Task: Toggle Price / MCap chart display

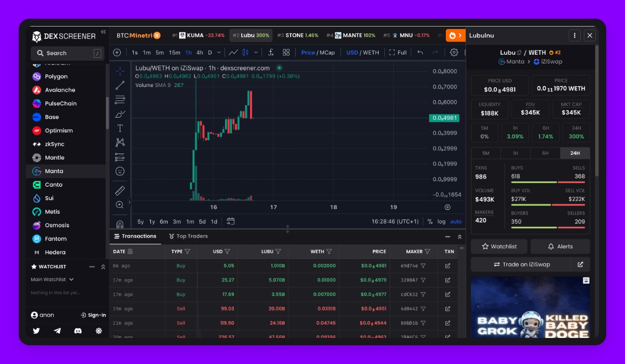Action: pos(318,53)
